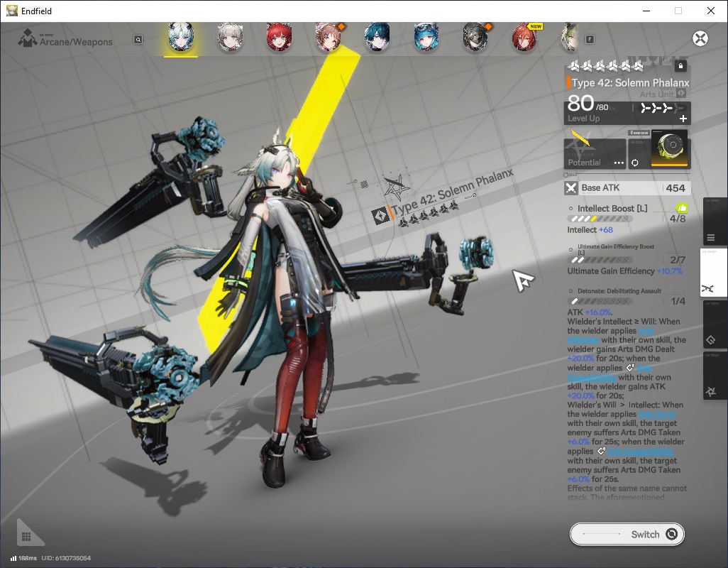Open the Level Up panel
Image resolution: width=728 pixels, height=568 pixels.
[627, 113]
